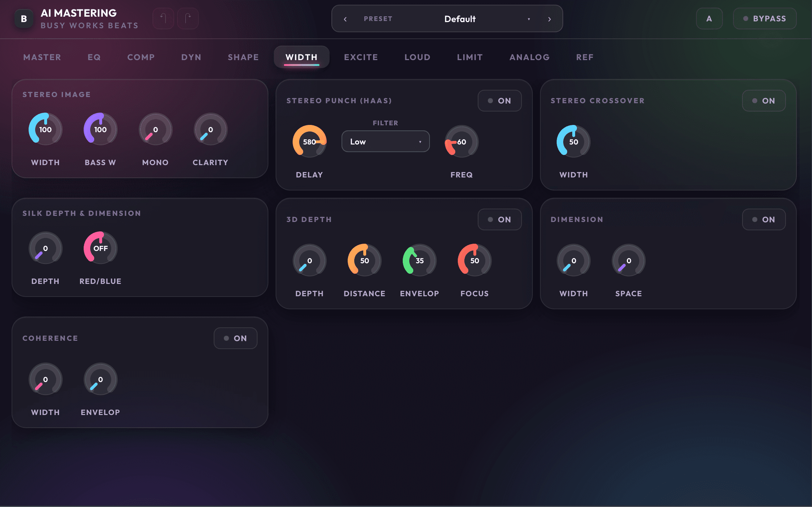
Task: Open the EQ tab
Action: (94, 57)
